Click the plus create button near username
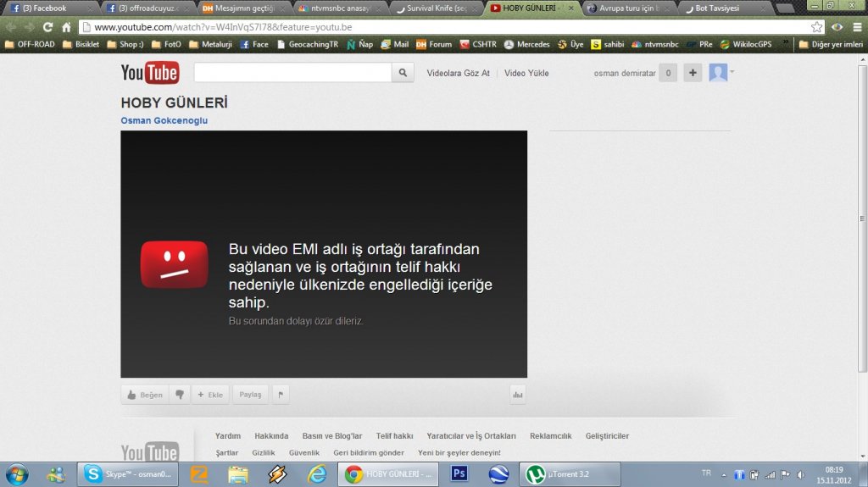The image size is (868, 487). (693, 73)
